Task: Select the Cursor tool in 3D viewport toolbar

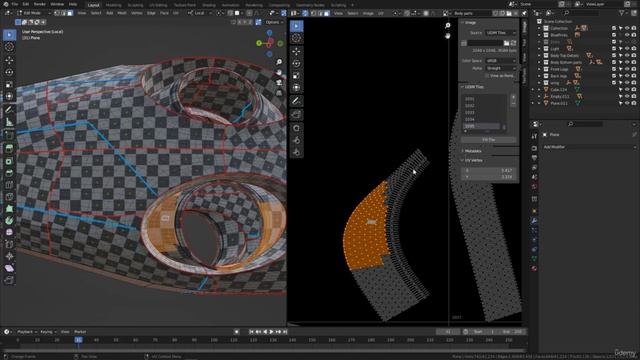Action: (9, 47)
